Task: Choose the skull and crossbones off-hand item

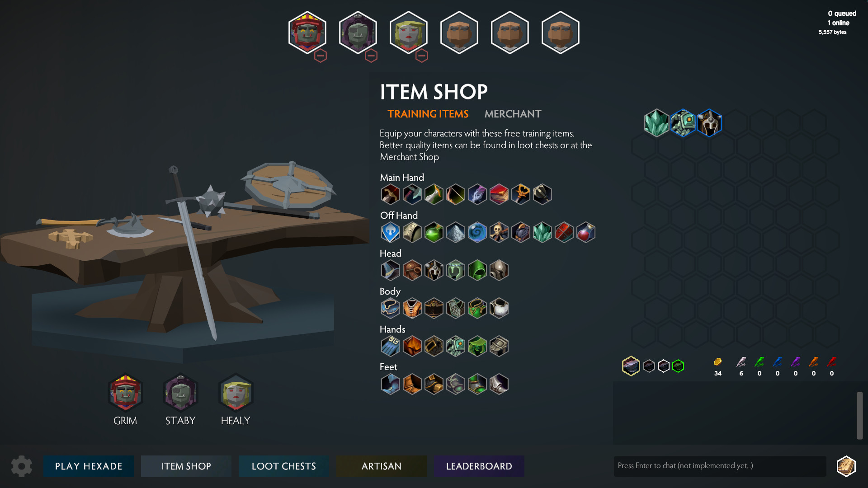Action: click(499, 233)
